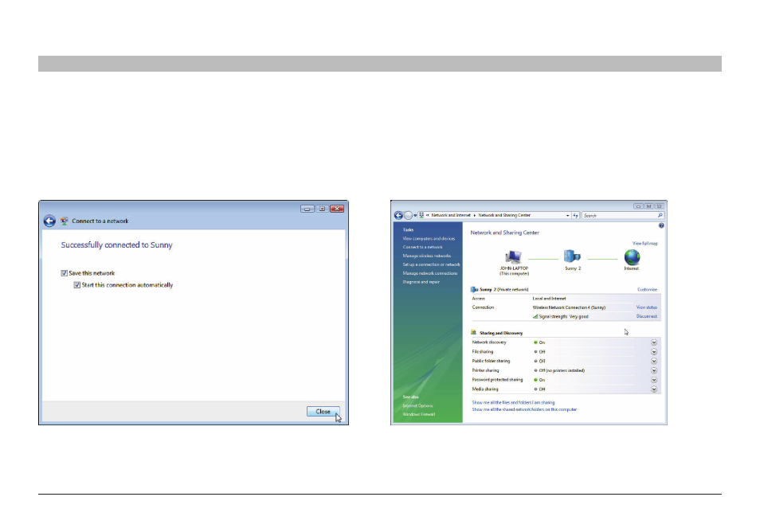The width and height of the screenshot is (760, 532).
Task: Click the Sharing and Discovery section icon
Action: pyautogui.click(x=474, y=333)
